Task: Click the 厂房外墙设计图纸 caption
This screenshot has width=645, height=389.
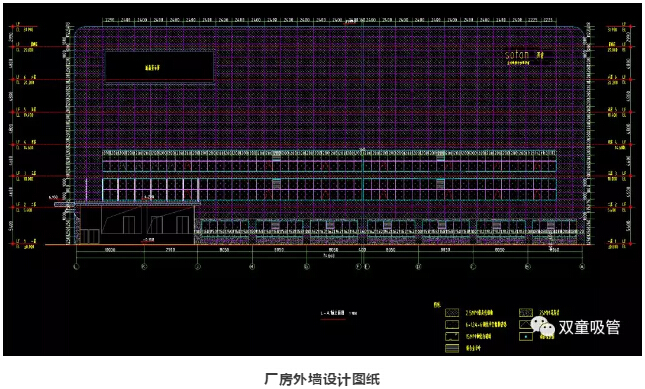Action: pyautogui.click(x=322, y=379)
